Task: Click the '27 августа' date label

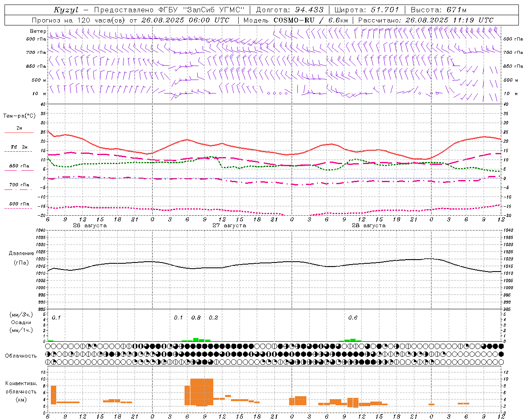Action: (x=229, y=226)
